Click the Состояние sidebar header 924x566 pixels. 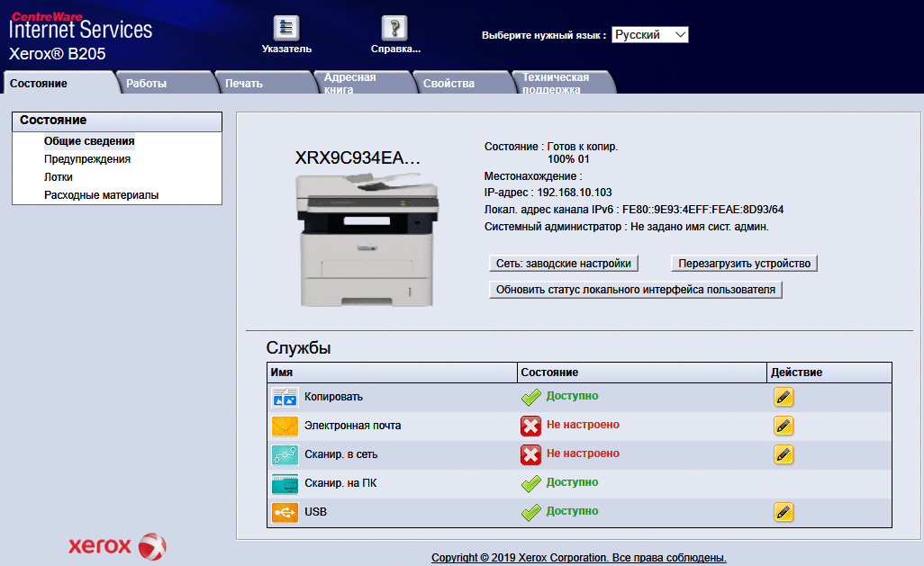point(117,121)
